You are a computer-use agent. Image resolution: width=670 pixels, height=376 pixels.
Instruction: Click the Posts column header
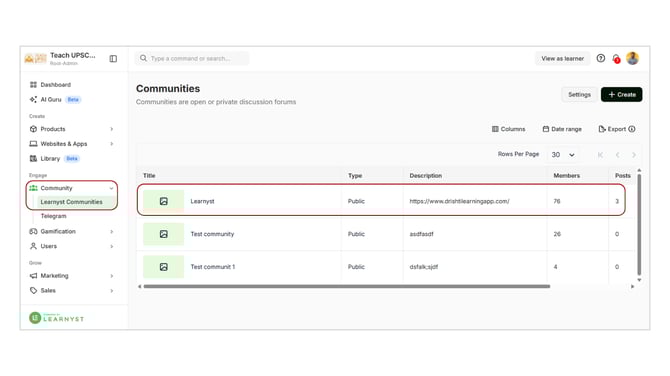click(x=623, y=176)
